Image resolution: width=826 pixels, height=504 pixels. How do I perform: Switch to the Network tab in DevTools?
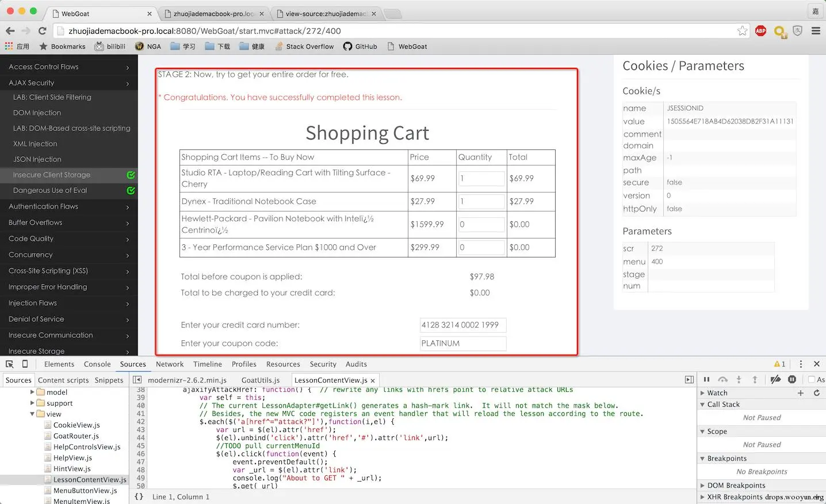click(x=170, y=364)
